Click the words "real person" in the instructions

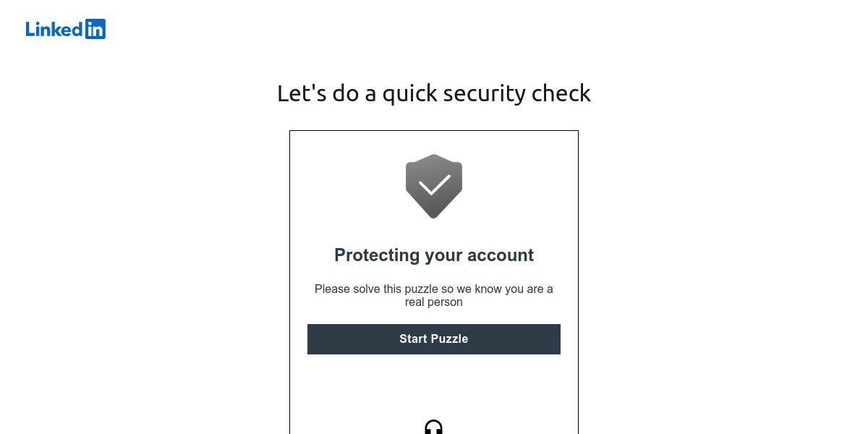[434, 302]
